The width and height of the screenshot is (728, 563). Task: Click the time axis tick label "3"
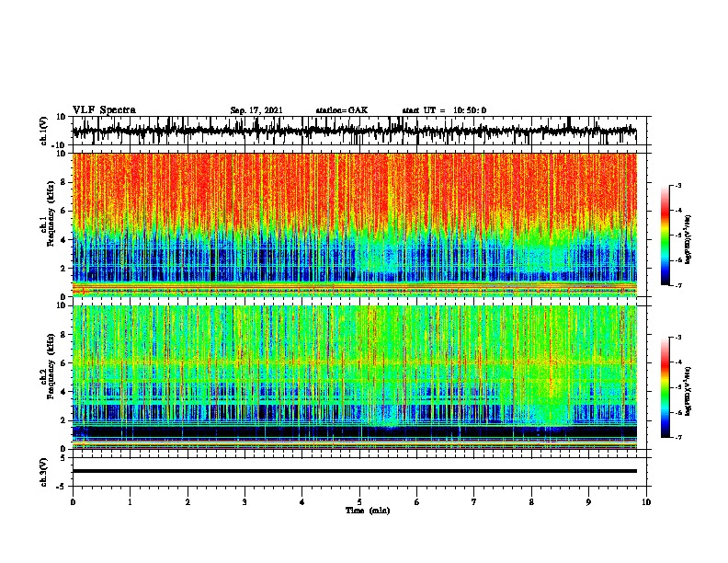click(245, 502)
